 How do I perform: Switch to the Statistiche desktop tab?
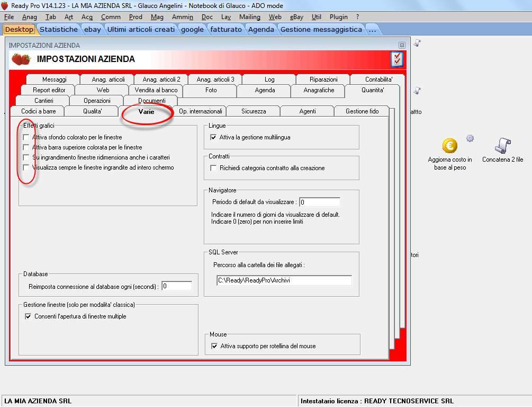pos(59,30)
